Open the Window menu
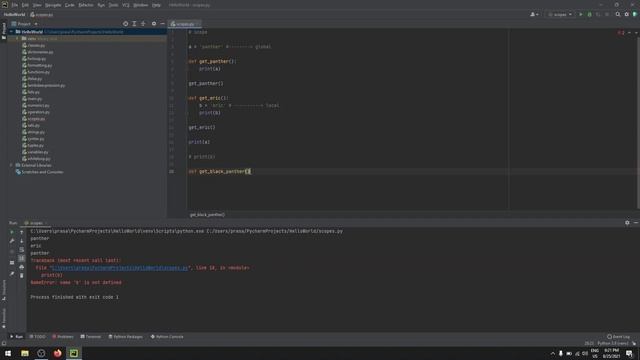Viewport: 640px width, 360px height. [140, 5]
